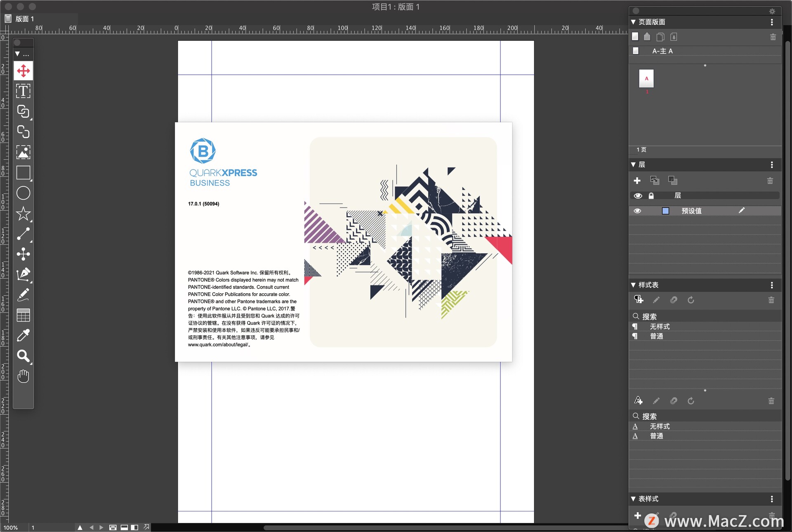Toggle the lock on the 层 header
Viewport: 792px width, 532px height.
(x=652, y=196)
